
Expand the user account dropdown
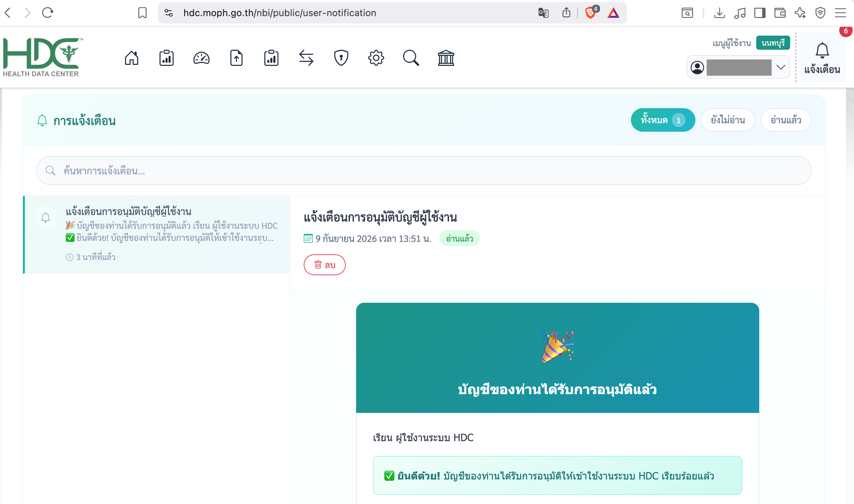[738, 67]
